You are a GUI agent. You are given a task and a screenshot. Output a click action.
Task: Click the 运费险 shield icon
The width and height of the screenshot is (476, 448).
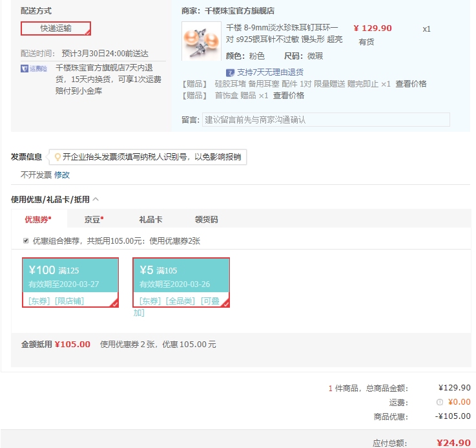tap(25, 69)
